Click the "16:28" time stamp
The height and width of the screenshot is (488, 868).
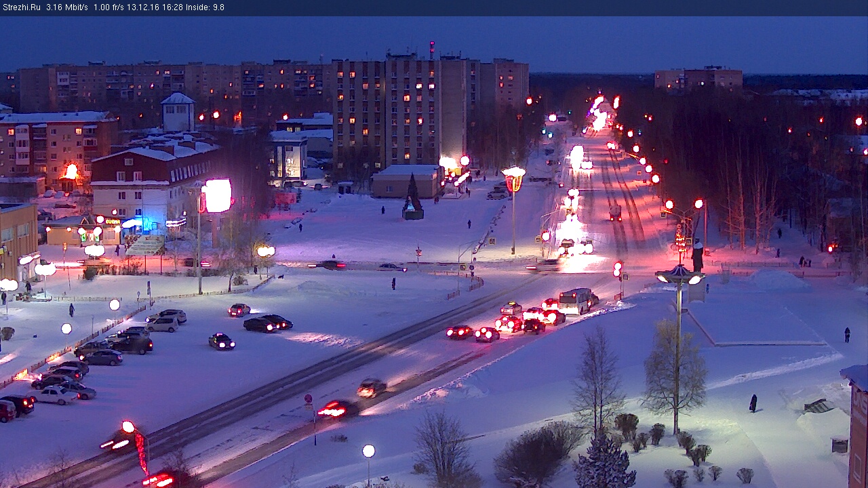pos(172,7)
